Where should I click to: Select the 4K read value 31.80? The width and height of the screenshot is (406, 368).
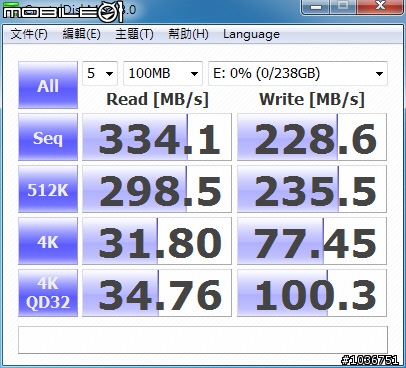point(157,241)
